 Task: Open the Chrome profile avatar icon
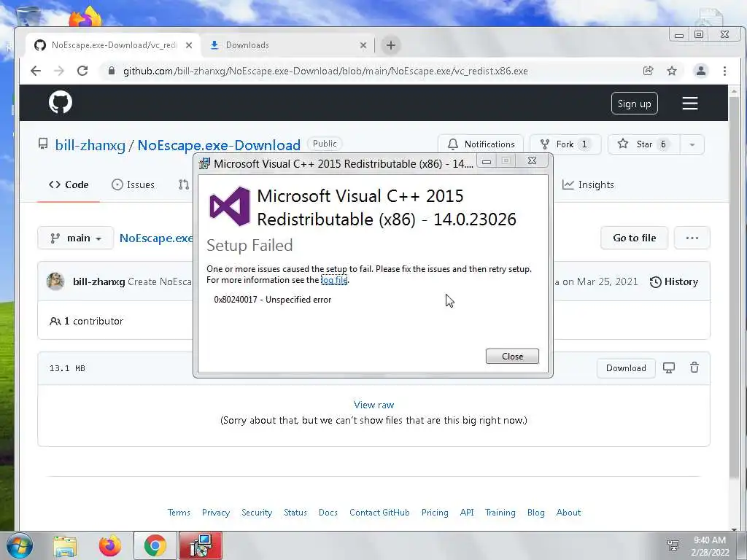701,71
